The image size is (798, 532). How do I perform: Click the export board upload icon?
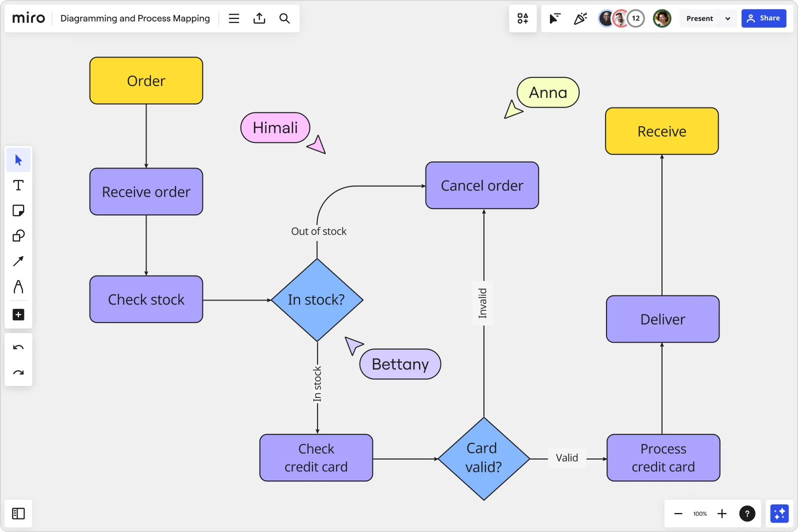[x=259, y=18]
